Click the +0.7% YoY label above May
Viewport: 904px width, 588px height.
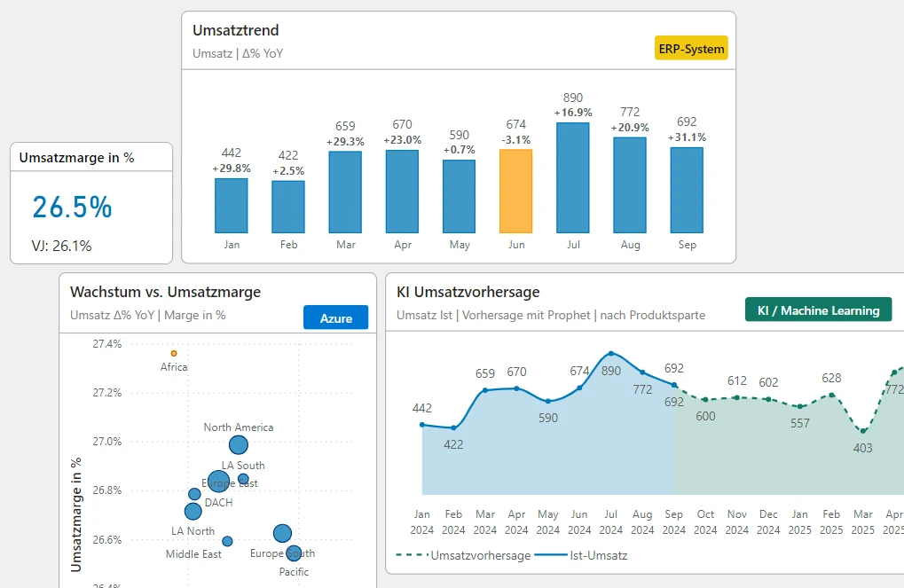point(460,149)
